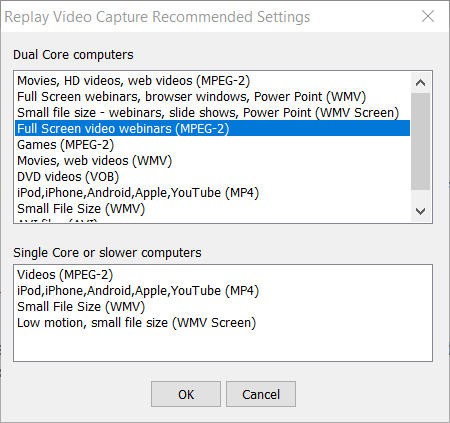Image resolution: width=450 pixels, height=423 pixels.
Task: Pick iPod,iPhone,Android (MP4) in Dual Core list
Action: (x=213, y=193)
